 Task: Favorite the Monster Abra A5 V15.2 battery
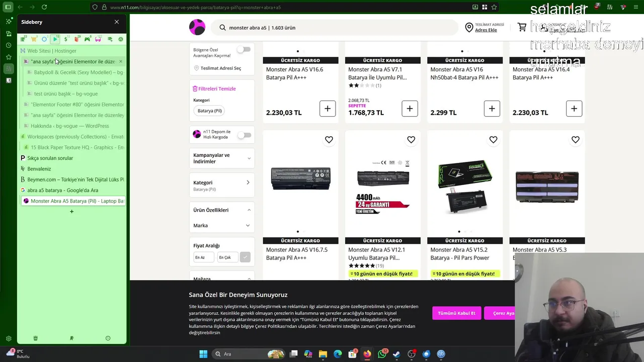[x=493, y=140]
